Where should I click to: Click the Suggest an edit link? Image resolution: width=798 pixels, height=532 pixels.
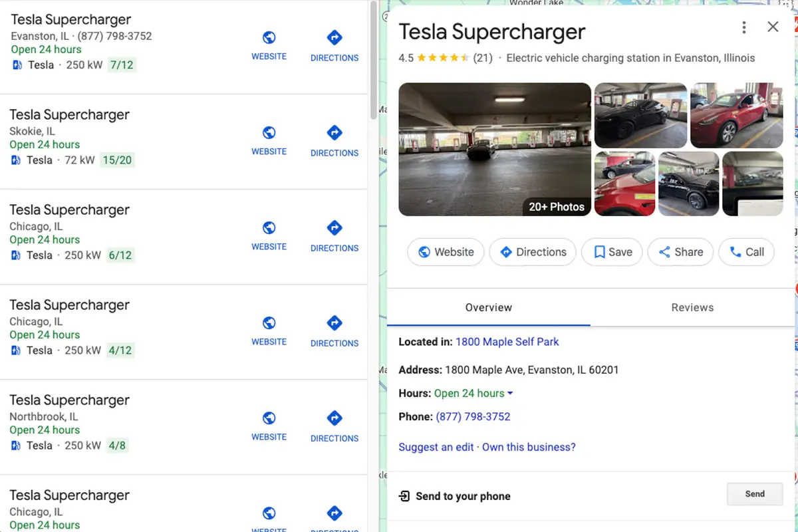coord(436,447)
